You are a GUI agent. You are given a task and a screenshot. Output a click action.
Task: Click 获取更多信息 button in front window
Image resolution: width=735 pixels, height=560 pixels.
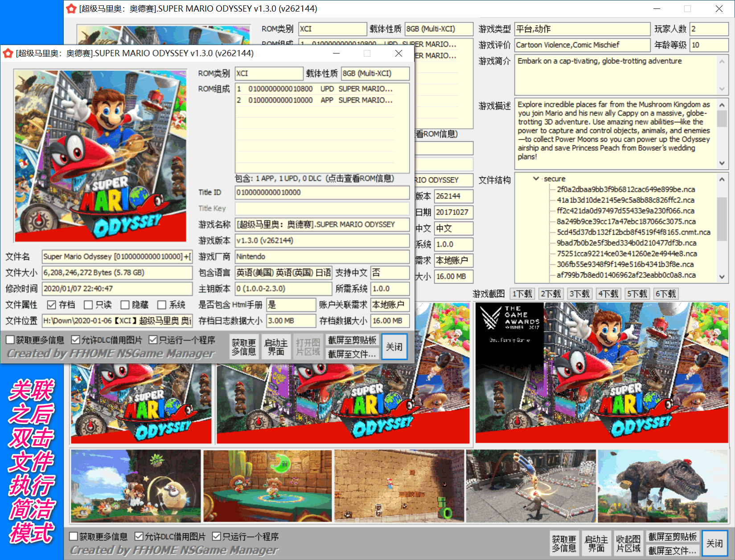pyautogui.click(x=244, y=347)
